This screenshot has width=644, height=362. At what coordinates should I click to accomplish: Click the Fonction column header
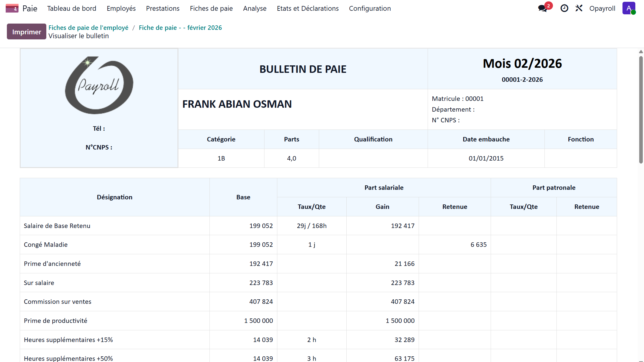coord(581,139)
